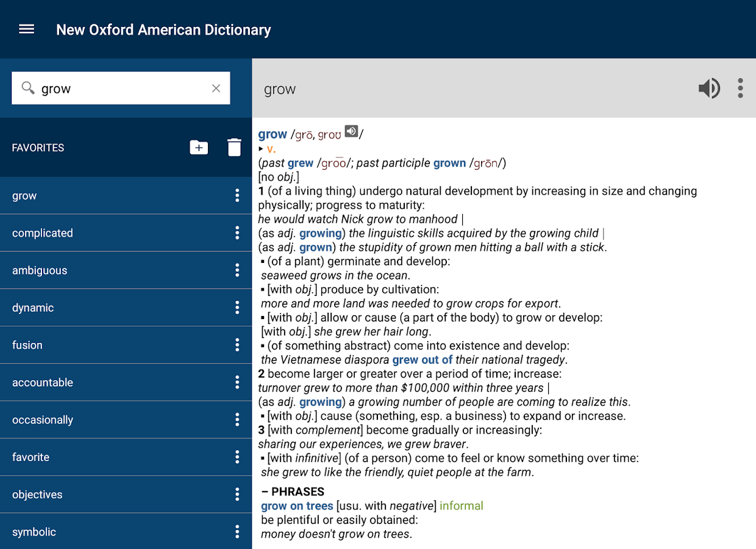Select 'dynamic' in the favorites list

126,307
